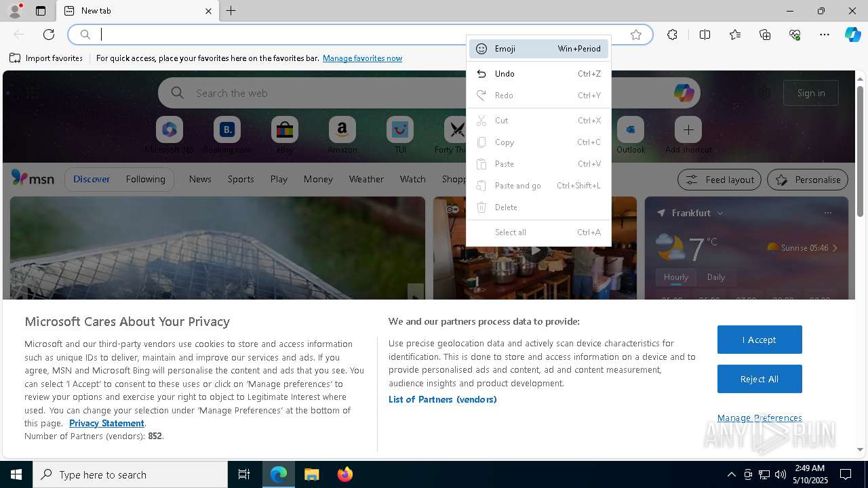Click the msn logo
The height and width of the screenshot is (488, 868).
[x=33, y=179]
